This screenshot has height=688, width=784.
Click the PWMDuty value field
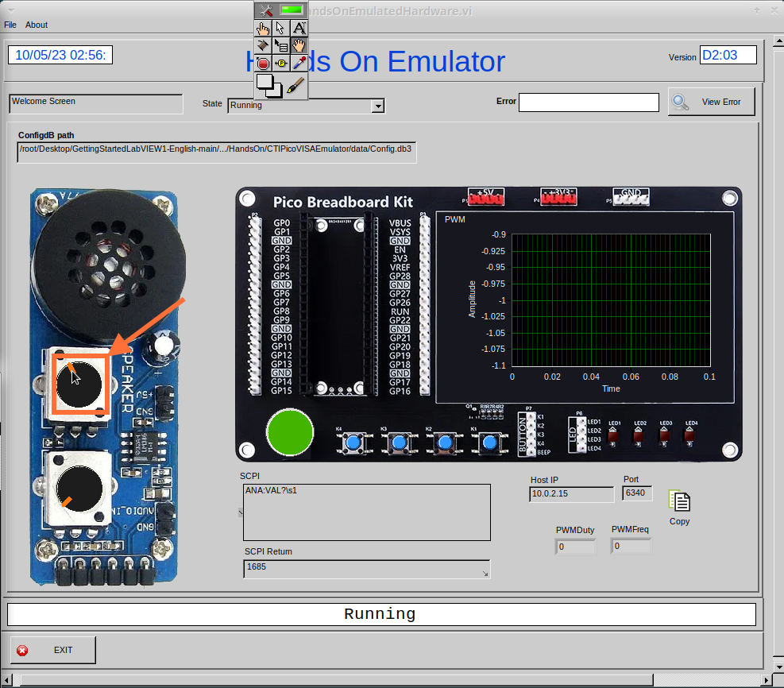click(x=576, y=547)
